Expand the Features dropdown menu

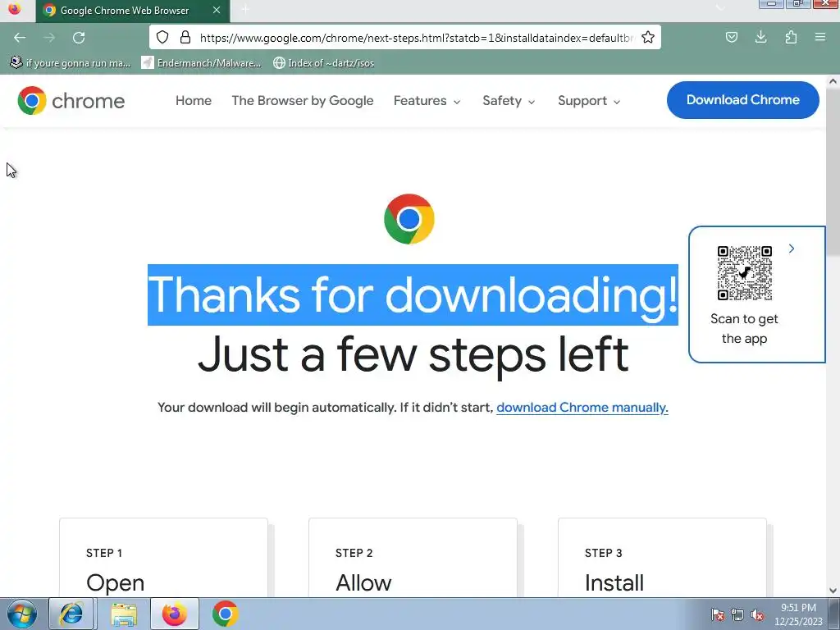tap(427, 101)
